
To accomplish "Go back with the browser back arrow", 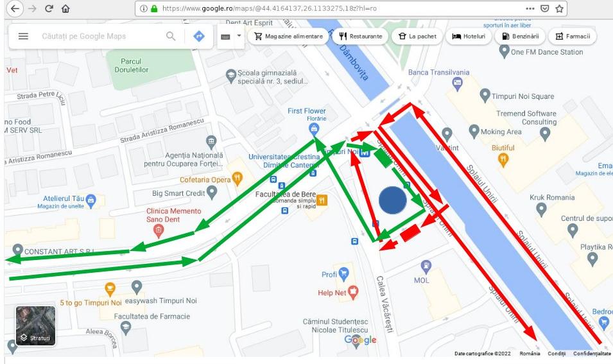I will 15,8.
